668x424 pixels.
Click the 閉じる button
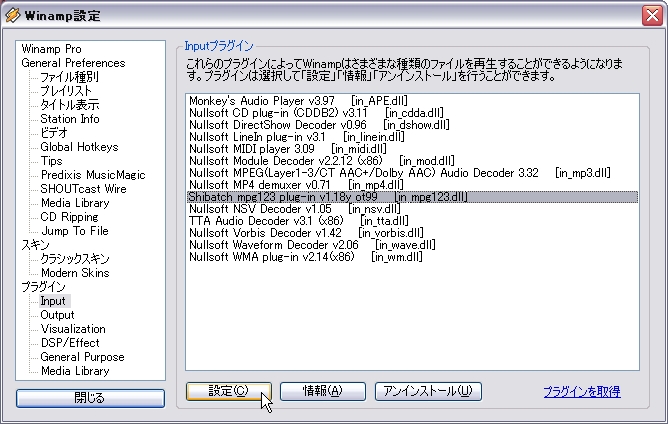(90, 398)
